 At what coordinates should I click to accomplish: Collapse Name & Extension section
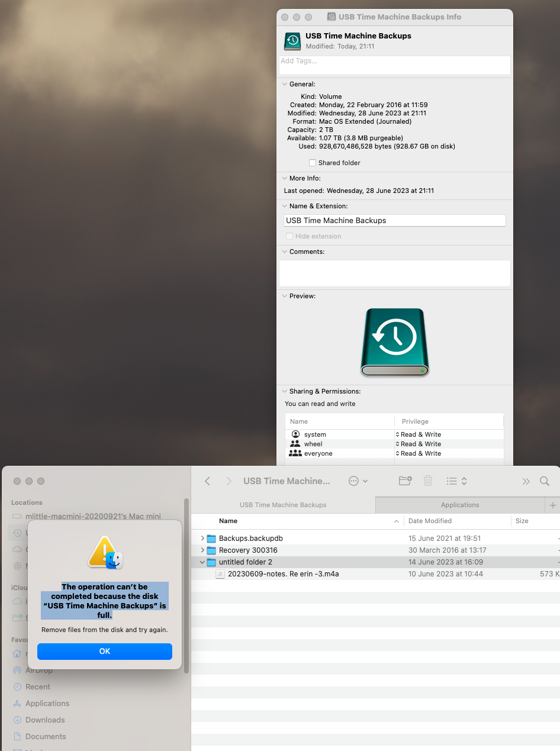point(284,206)
